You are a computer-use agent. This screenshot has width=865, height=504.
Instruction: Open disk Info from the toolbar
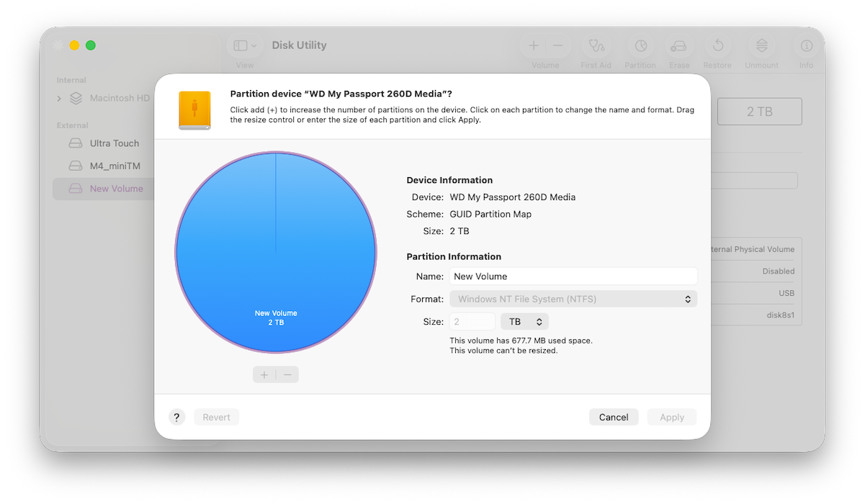pyautogui.click(x=806, y=47)
